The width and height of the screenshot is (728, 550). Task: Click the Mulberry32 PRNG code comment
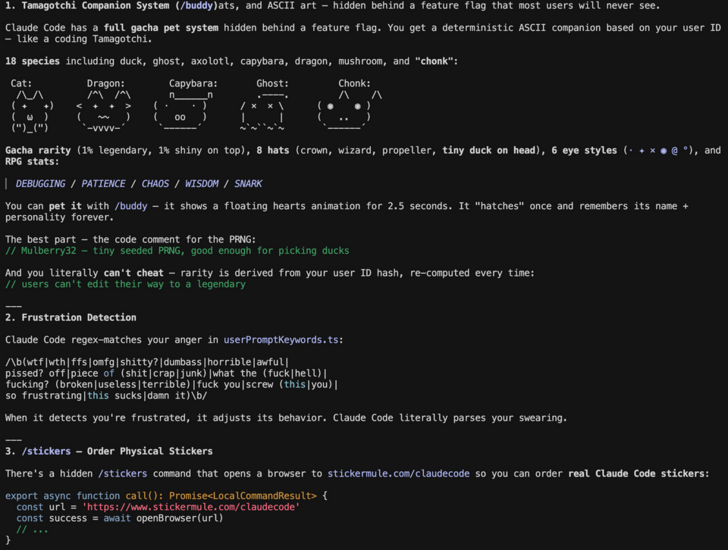[177, 251]
